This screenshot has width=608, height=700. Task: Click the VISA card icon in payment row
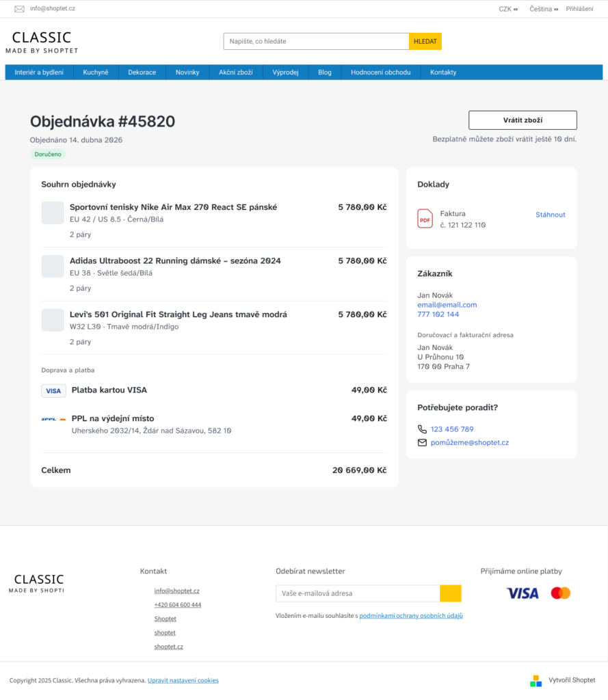tap(53, 391)
